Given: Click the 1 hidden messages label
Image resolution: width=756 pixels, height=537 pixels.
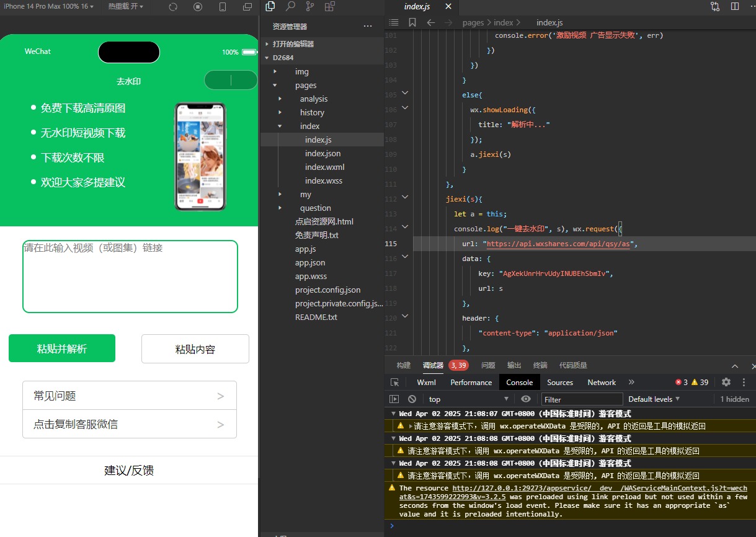Looking at the screenshot, I should (734, 399).
